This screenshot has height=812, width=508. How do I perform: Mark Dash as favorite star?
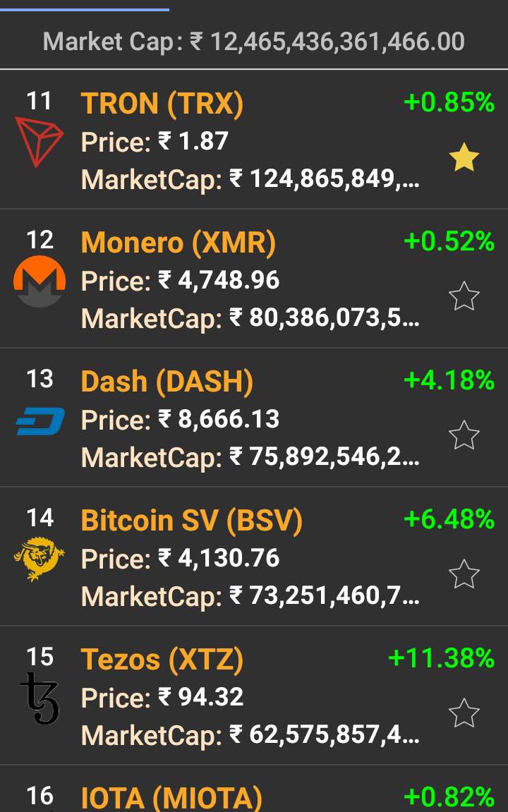[464, 435]
